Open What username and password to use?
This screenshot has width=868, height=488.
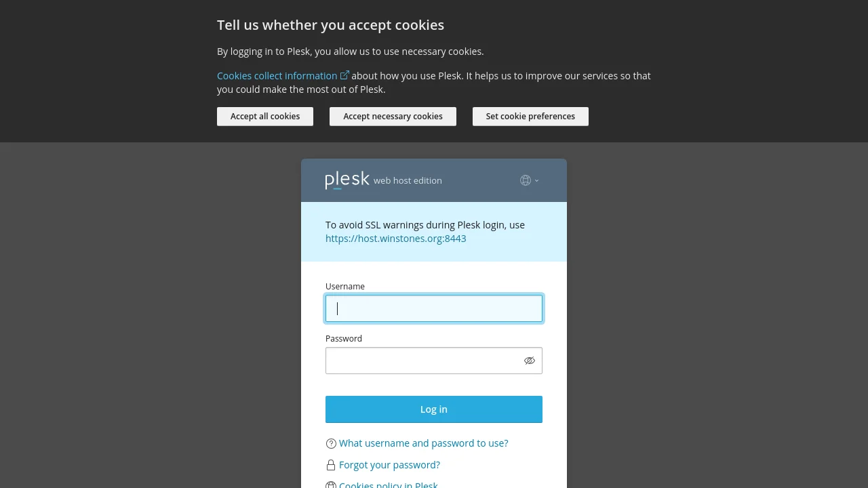(x=423, y=443)
